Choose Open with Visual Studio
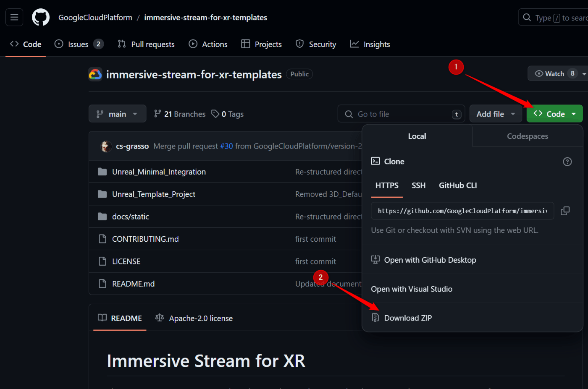The width and height of the screenshot is (588, 389). coord(472,289)
